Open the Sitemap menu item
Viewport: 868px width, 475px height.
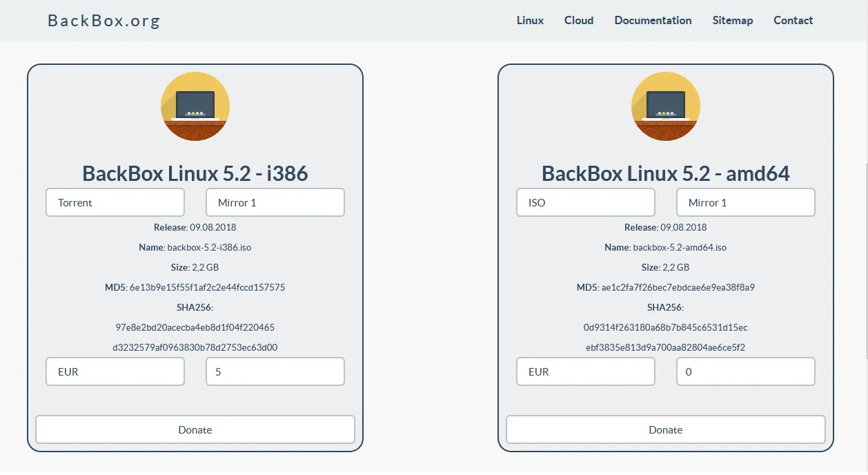pos(733,21)
